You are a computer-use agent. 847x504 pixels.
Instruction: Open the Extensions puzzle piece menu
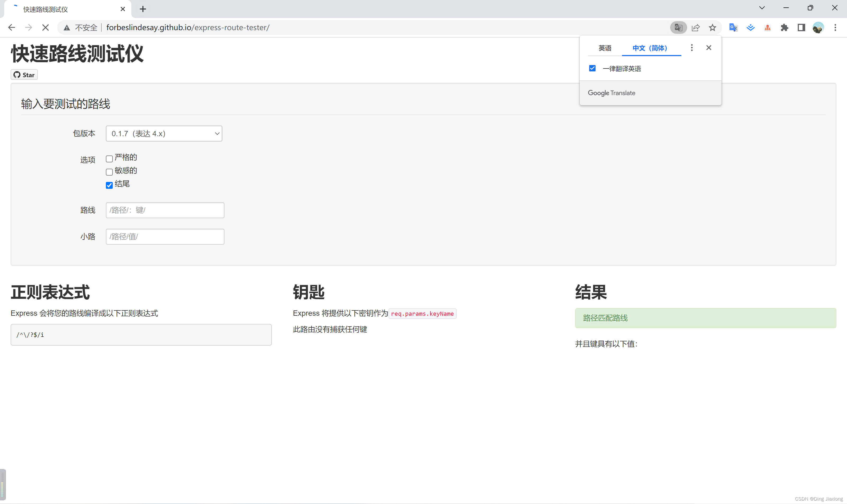(x=785, y=28)
